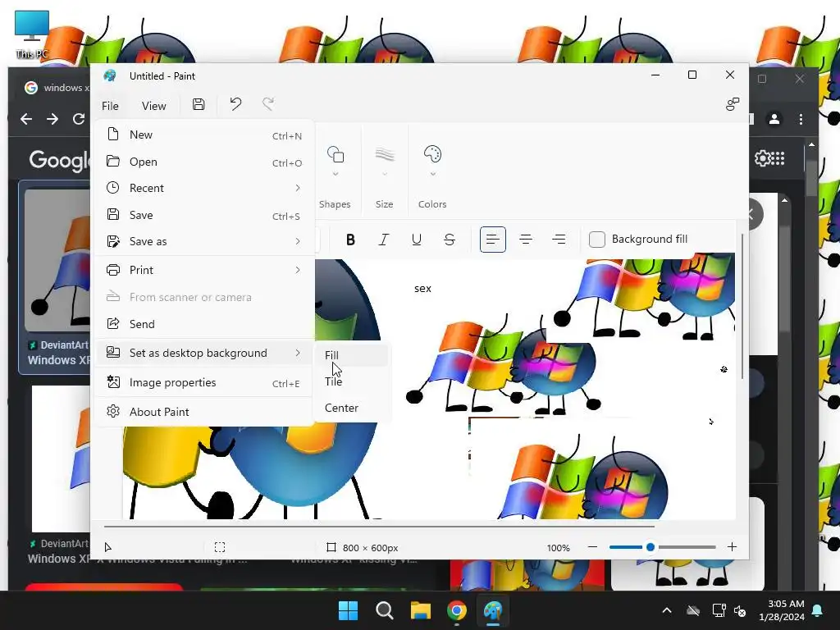Screen dimensions: 840x630
Task: Choose Save from the File menu
Action: coord(203,216)
